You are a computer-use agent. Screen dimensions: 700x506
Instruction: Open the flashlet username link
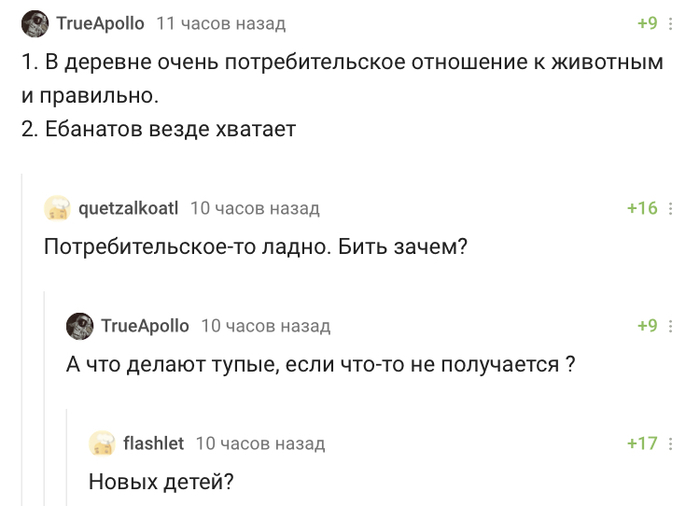153,443
